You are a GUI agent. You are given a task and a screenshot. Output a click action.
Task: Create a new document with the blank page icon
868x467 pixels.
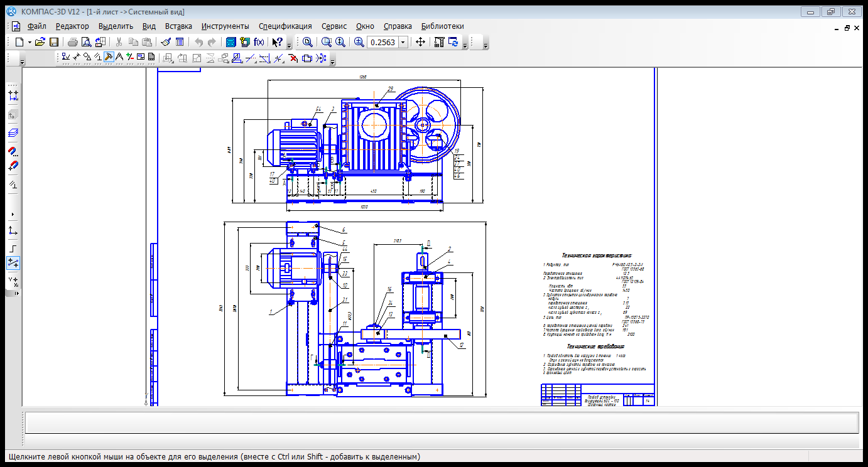pos(19,42)
